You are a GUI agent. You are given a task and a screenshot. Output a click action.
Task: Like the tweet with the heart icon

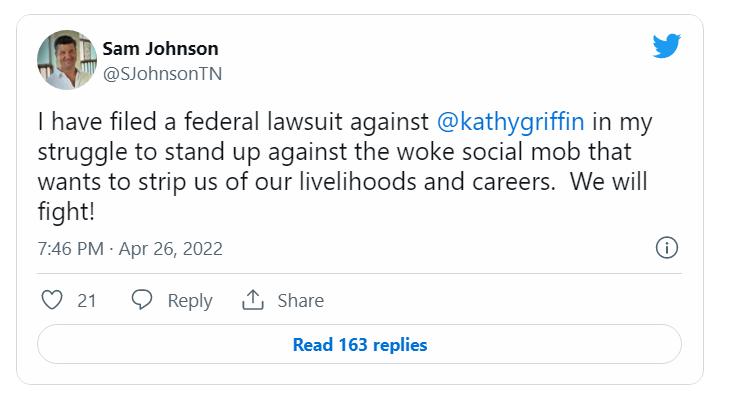[52, 300]
